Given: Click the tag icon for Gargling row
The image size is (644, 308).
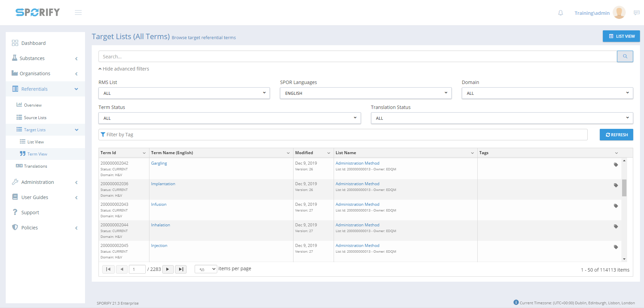Looking at the screenshot, I should point(616,165).
